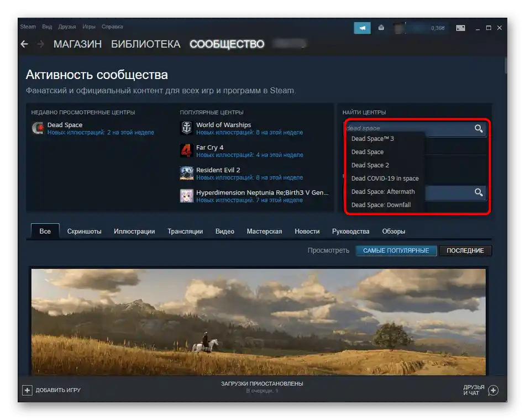Choose Dead Space™ 3 suggestion

[x=372, y=139]
